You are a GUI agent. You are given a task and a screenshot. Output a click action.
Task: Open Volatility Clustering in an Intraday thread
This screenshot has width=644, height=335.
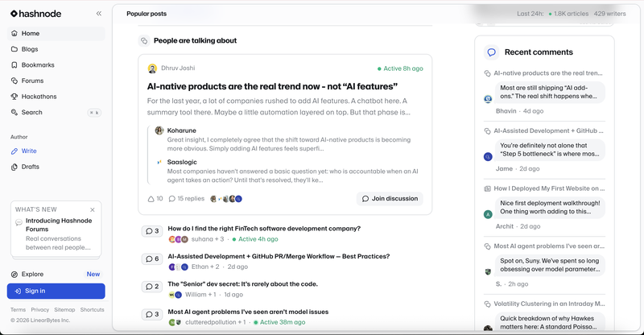point(549,304)
